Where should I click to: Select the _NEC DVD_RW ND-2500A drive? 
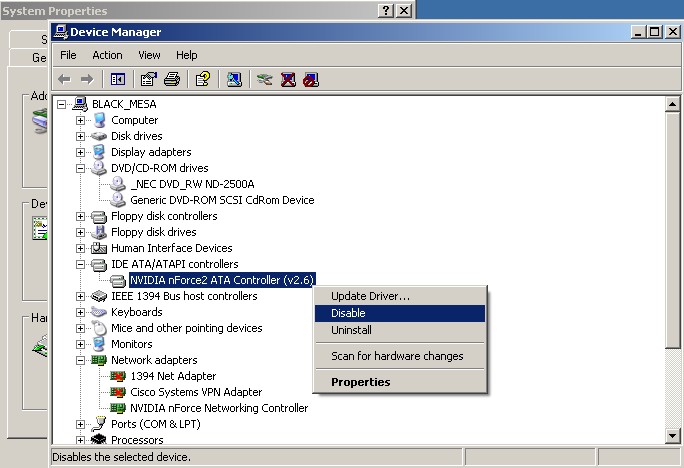[192, 184]
